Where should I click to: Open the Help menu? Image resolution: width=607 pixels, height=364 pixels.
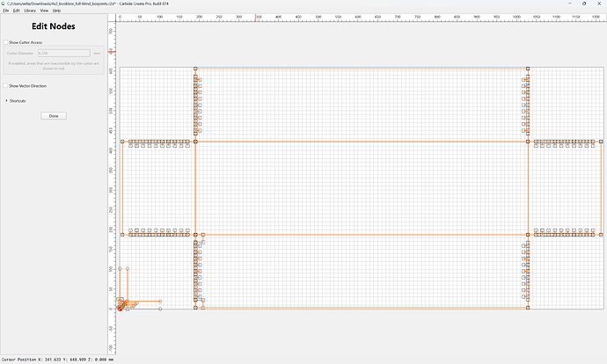tap(56, 11)
